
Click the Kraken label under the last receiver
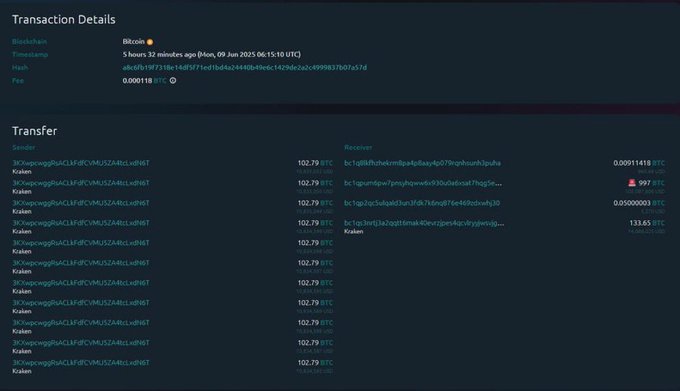pyautogui.click(x=353, y=231)
